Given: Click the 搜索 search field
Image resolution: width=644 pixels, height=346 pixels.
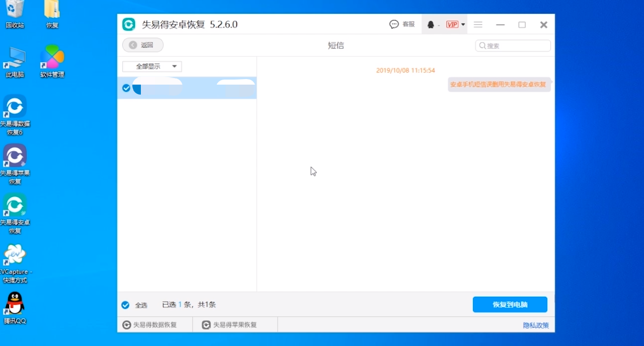Looking at the screenshot, I should tap(513, 45).
